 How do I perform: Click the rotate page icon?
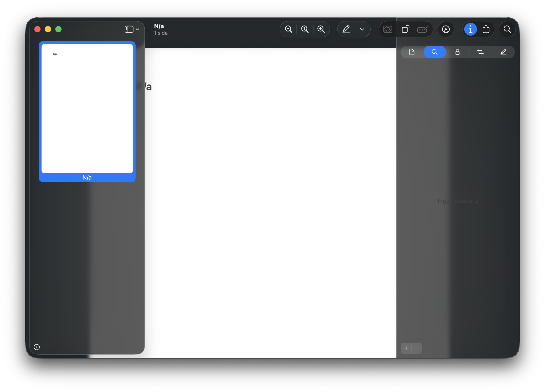pos(405,29)
